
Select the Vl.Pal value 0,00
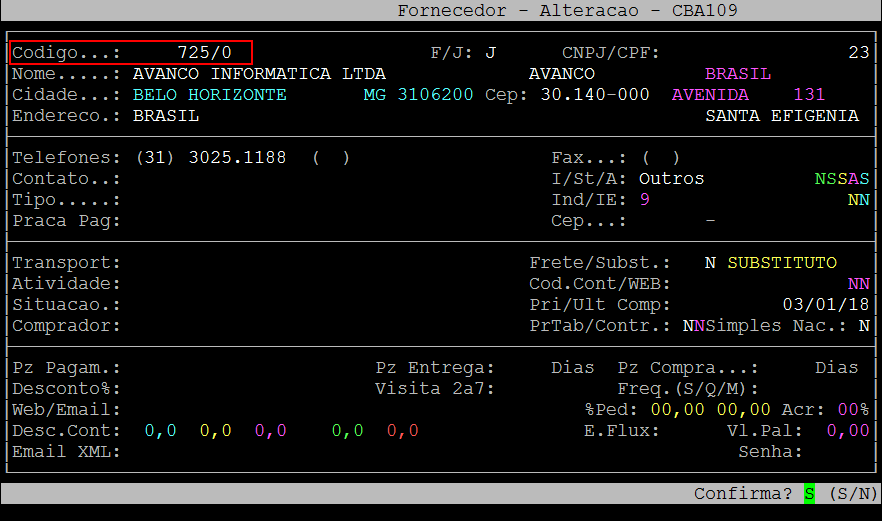pyautogui.click(x=847, y=431)
